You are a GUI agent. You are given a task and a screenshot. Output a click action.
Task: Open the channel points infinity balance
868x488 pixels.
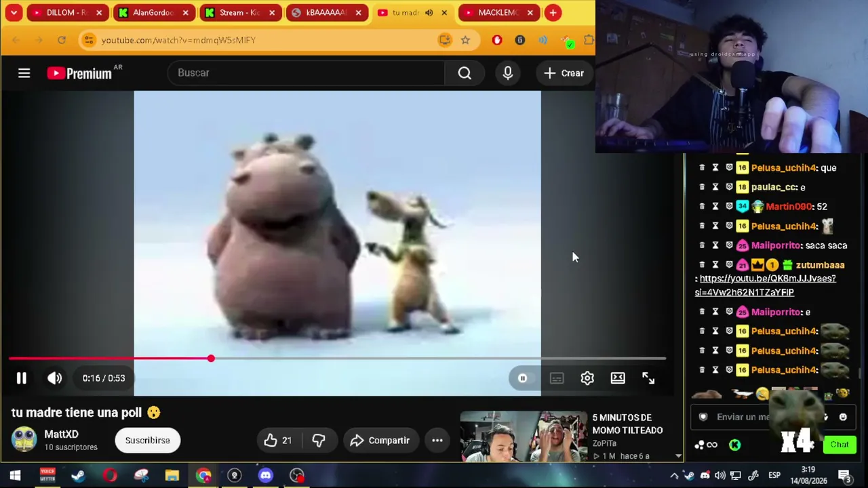click(706, 445)
